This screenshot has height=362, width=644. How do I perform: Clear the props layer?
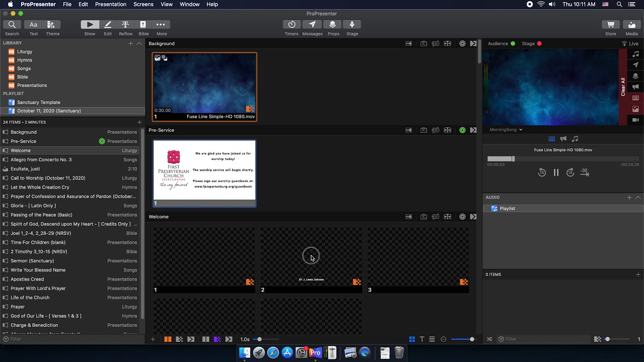click(635, 76)
